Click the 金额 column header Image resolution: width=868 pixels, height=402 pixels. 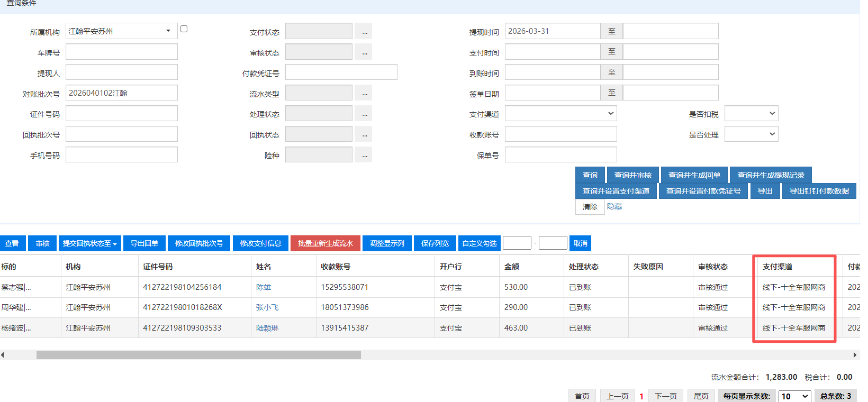[x=511, y=267]
